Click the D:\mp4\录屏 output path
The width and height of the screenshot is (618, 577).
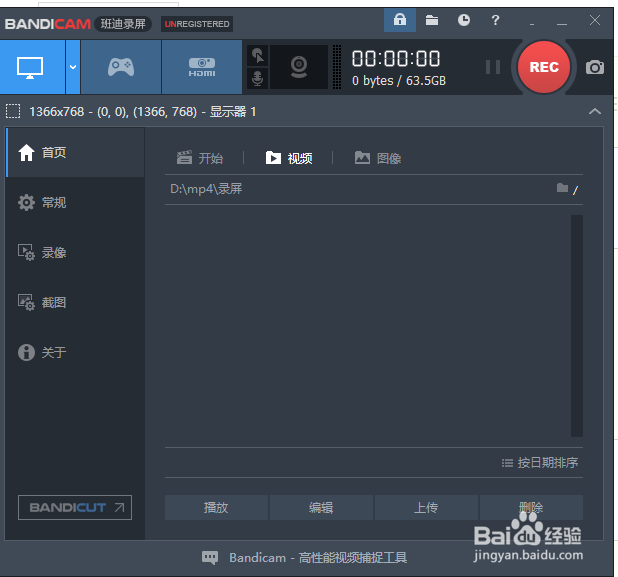(x=206, y=189)
